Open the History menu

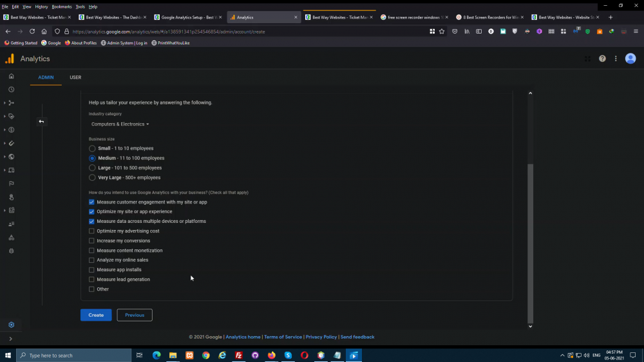pos(41,6)
